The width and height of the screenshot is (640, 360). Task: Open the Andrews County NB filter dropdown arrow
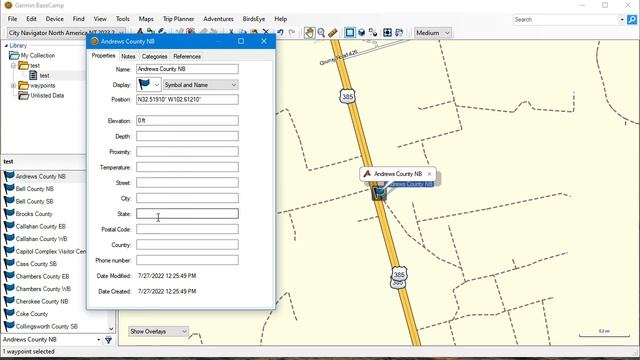click(x=98, y=340)
